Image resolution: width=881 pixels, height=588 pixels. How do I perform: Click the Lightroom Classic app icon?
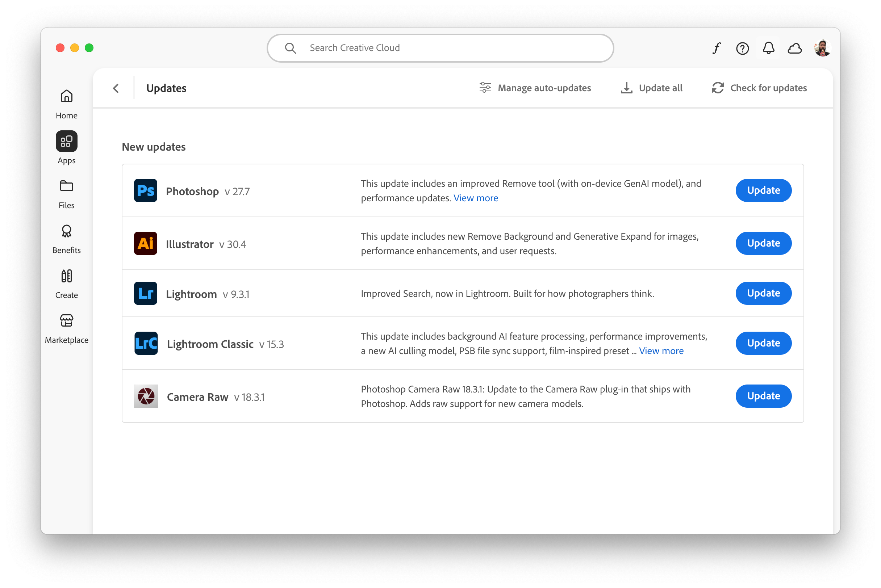(146, 343)
